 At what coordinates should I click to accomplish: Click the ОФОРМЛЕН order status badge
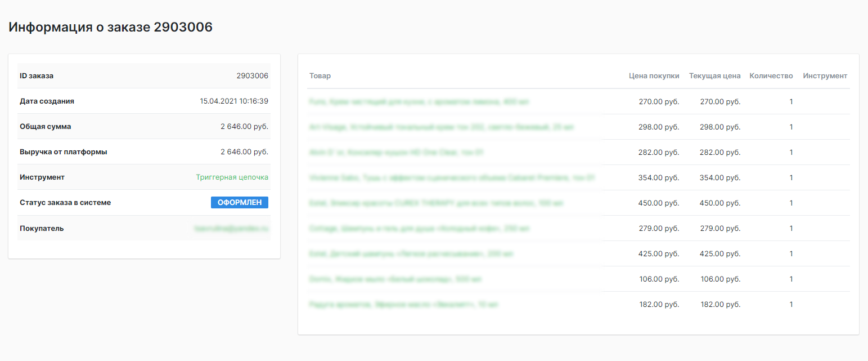pos(239,203)
